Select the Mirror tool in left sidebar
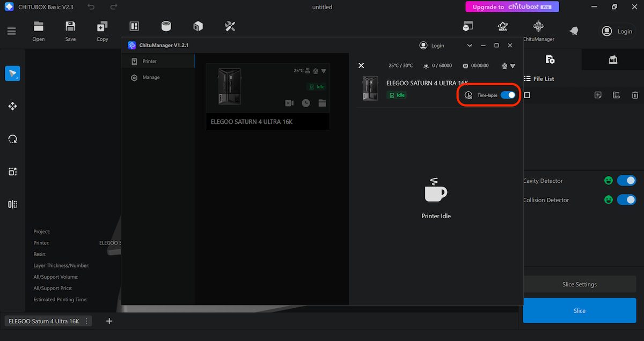Image resolution: width=644 pixels, height=341 pixels. point(13,204)
